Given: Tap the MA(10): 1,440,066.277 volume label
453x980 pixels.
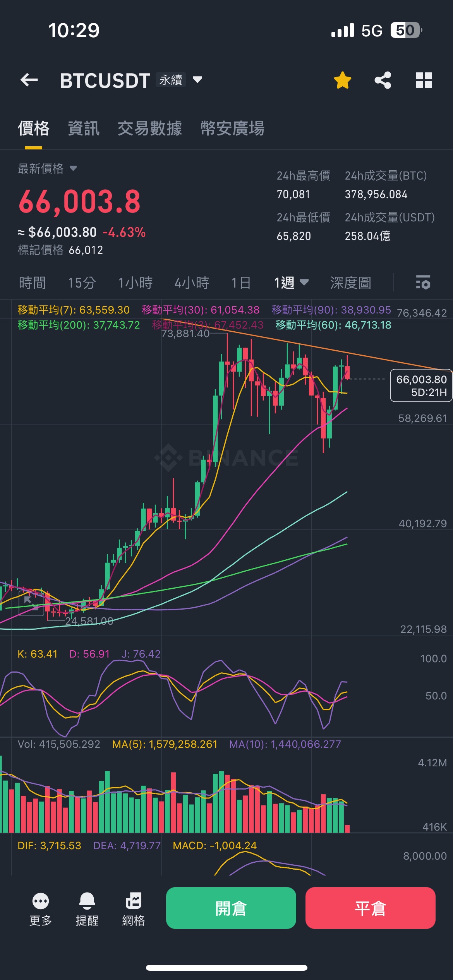Looking at the screenshot, I should click(285, 744).
